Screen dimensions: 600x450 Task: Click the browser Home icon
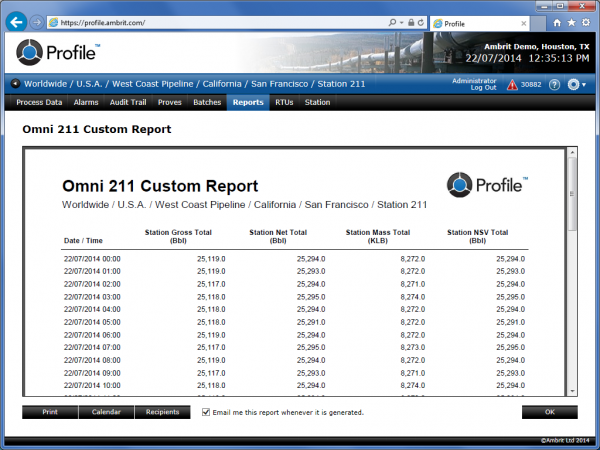click(x=557, y=23)
